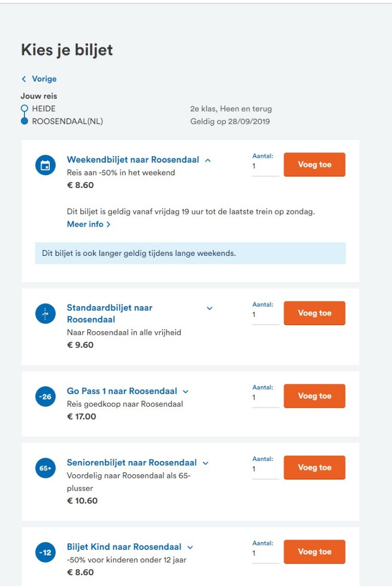
Task: Click the 65+ senior ticket icon
Action: [x=45, y=468]
